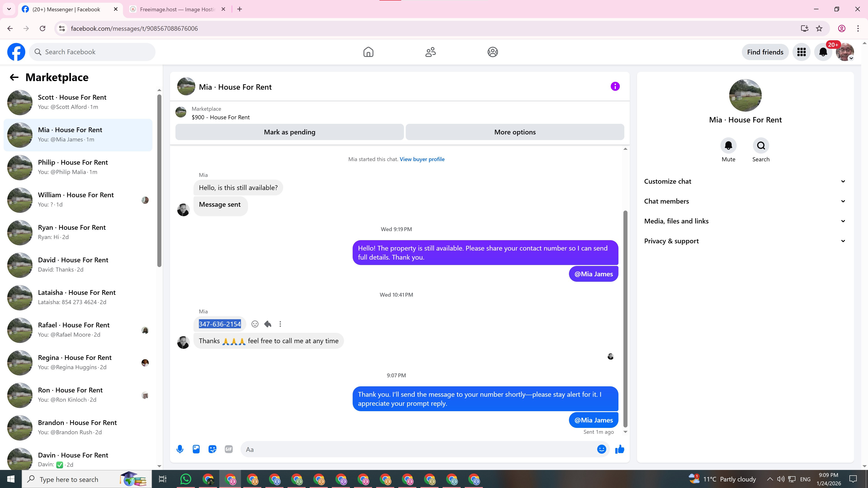Click the voice clip microphone icon
This screenshot has height=488, width=868.
[180, 449]
